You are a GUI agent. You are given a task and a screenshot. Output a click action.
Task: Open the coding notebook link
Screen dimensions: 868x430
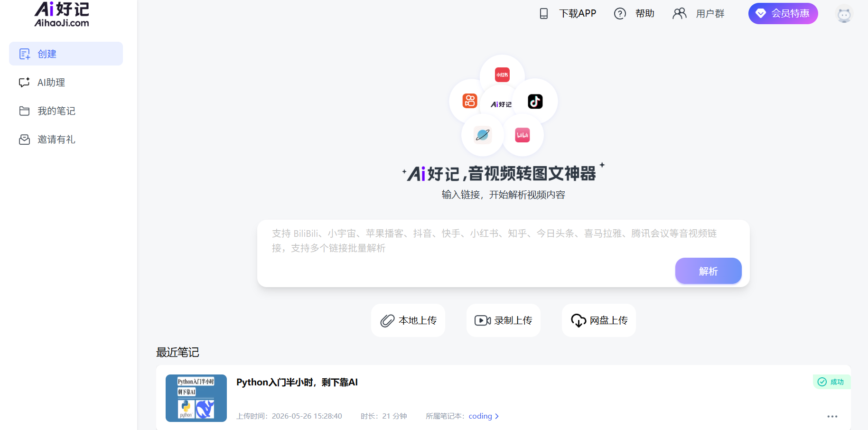(480, 416)
